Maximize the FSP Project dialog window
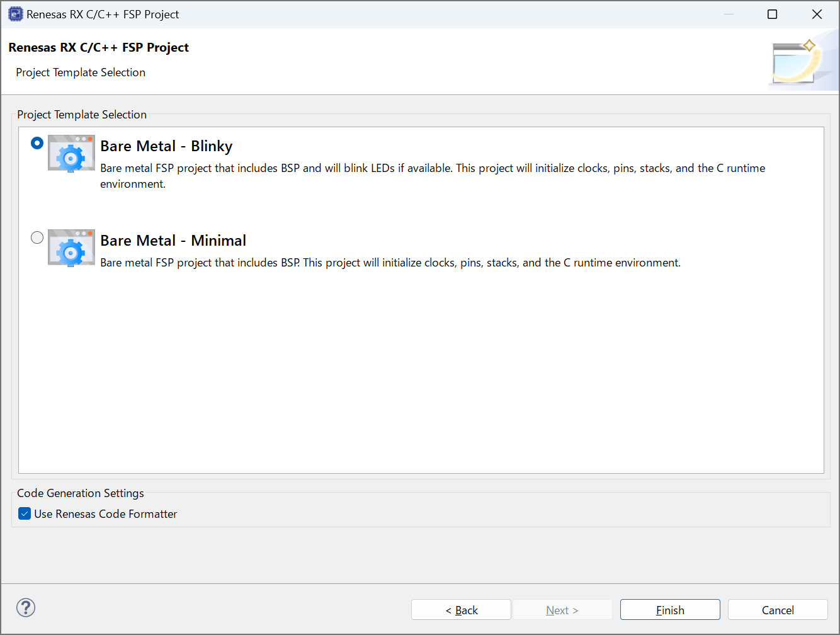Screen dimensions: 840x635 click(773, 14)
